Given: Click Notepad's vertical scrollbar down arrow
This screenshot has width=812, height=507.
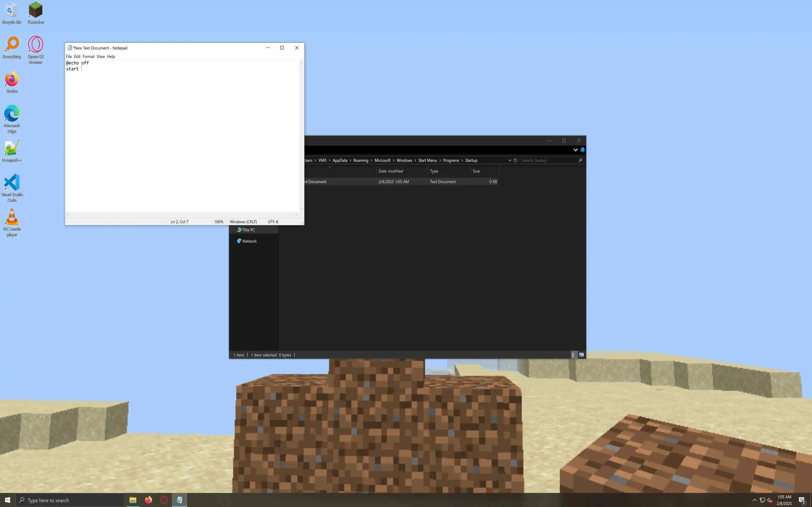Looking at the screenshot, I should point(301,209).
